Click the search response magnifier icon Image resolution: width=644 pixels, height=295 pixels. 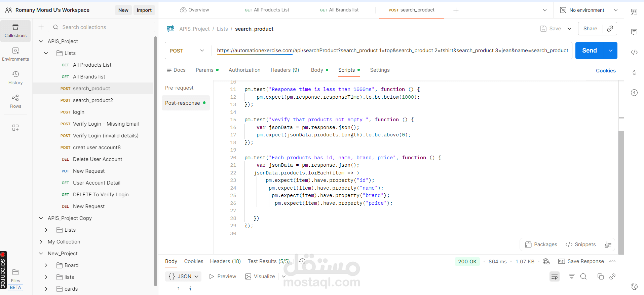click(583, 276)
